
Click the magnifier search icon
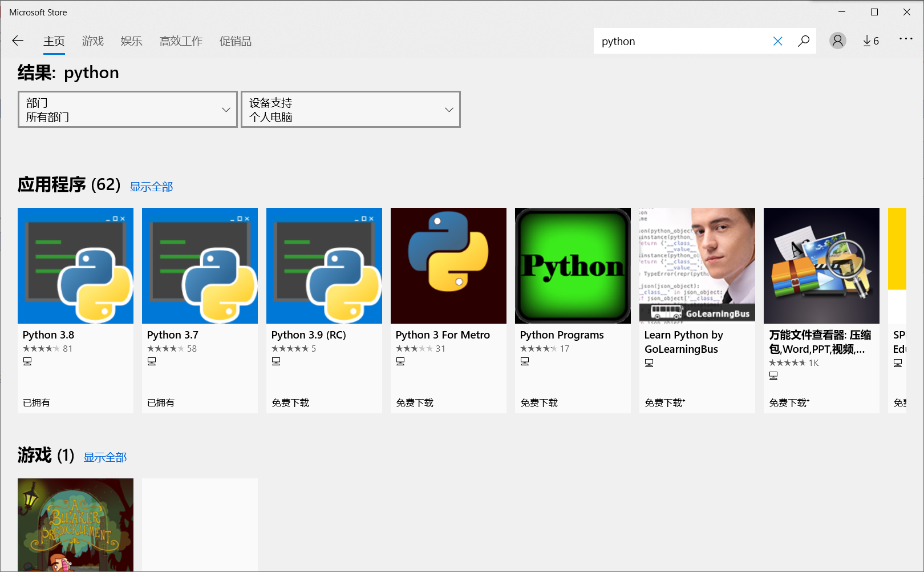click(x=803, y=41)
